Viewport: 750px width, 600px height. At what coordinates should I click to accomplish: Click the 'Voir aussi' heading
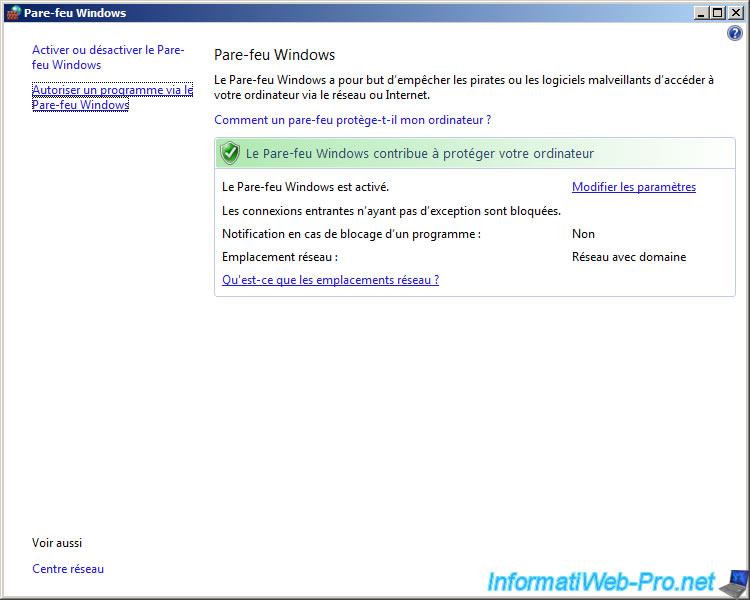(57, 543)
